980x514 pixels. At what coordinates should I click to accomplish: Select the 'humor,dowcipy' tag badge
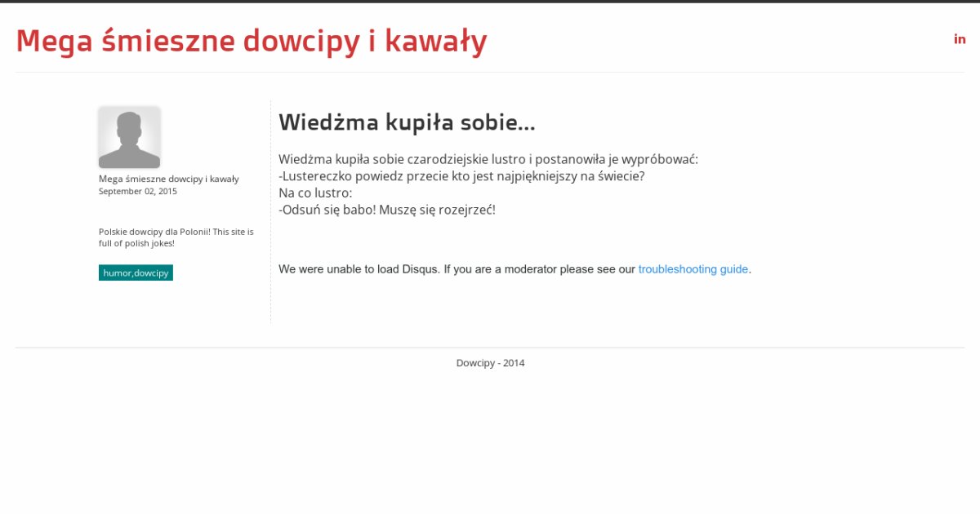[x=136, y=273]
